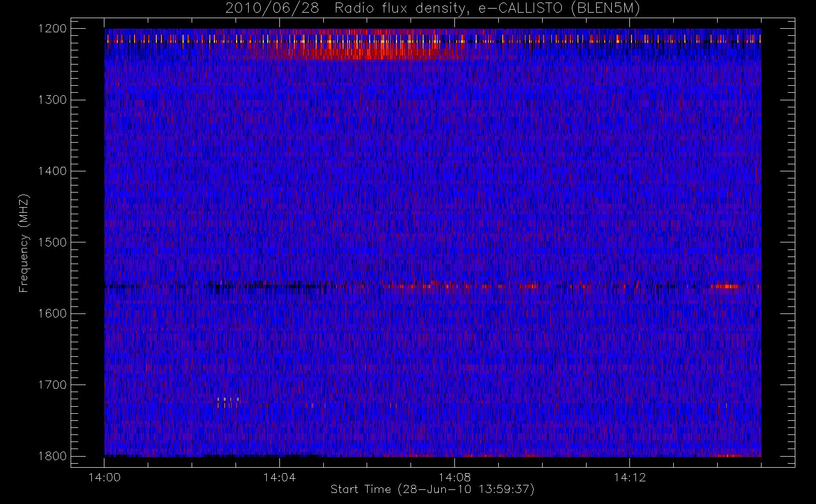Select the 1200 frequency axis label
The height and width of the screenshot is (504, 816).
click(x=52, y=29)
